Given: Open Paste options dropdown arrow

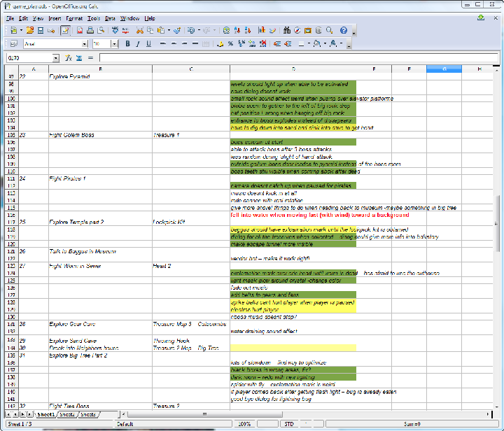Looking at the screenshot, I should click(169, 30).
